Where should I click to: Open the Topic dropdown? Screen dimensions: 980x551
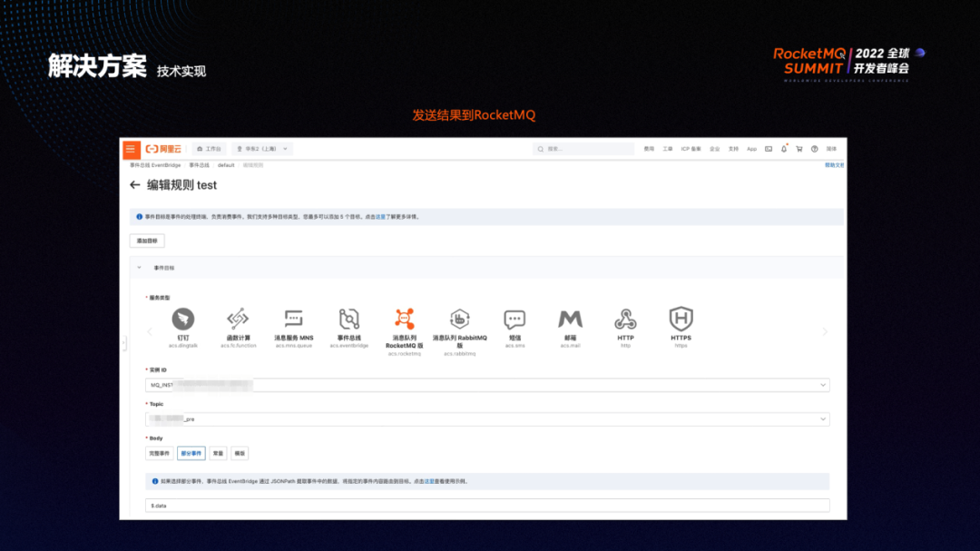pos(487,419)
